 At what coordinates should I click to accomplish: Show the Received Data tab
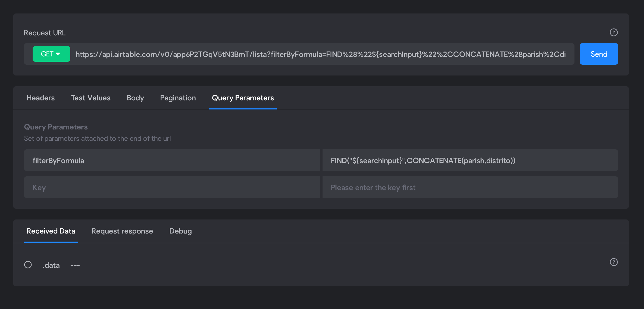(x=51, y=231)
